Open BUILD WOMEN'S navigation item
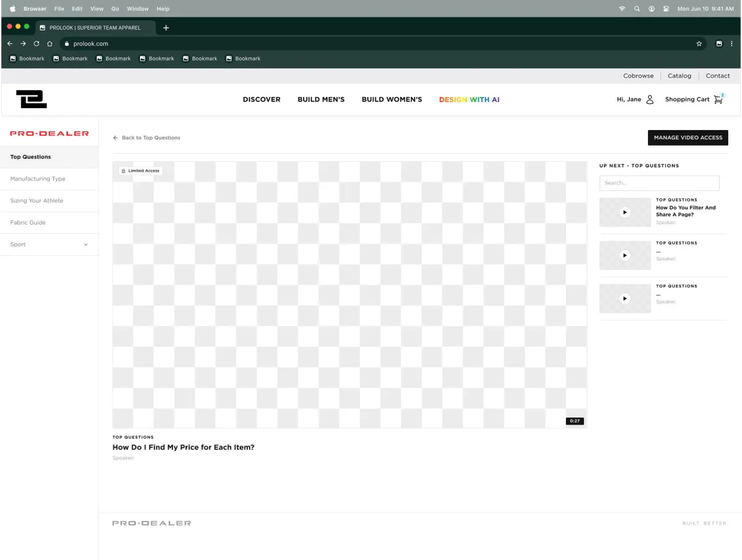The height and width of the screenshot is (560, 742). pos(392,100)
